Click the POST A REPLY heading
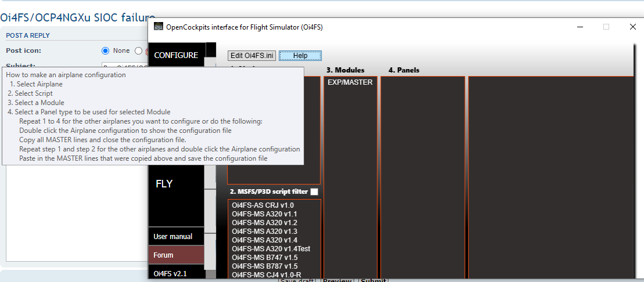Screen dimensions: 644x282 28,36
